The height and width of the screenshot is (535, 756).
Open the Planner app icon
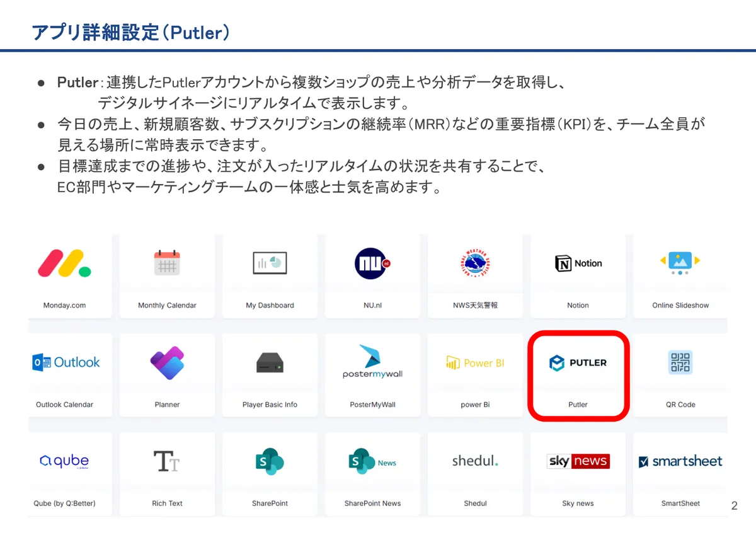point(167,362)
